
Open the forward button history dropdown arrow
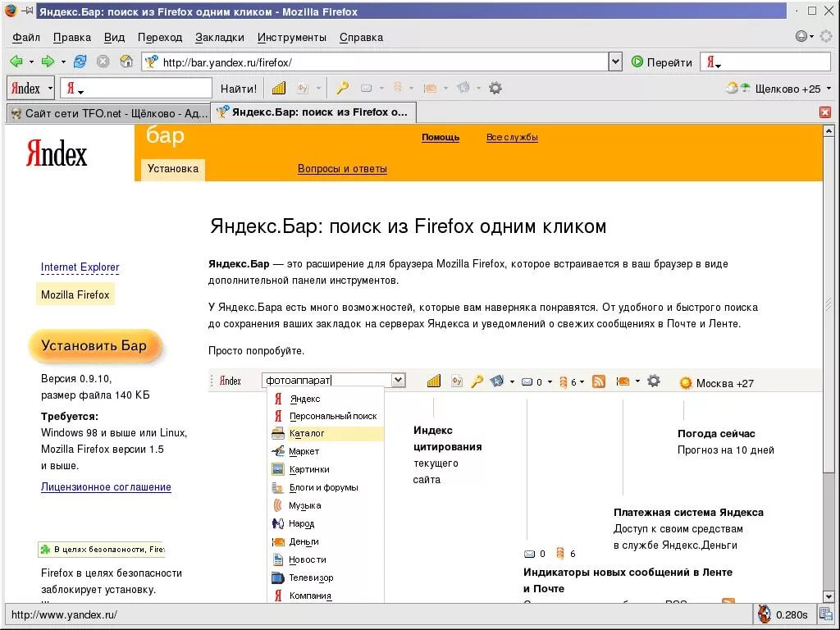point(63,62)
